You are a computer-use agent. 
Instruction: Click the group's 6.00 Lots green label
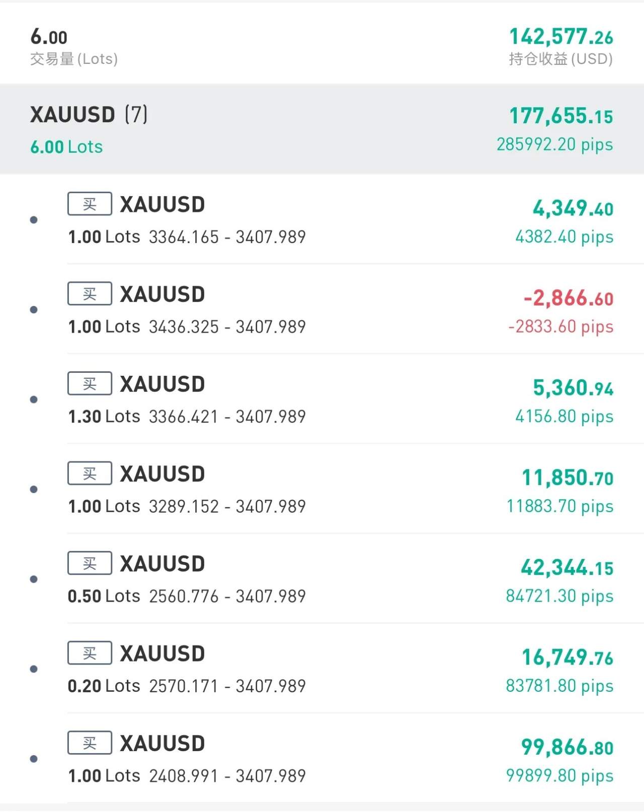66,147
